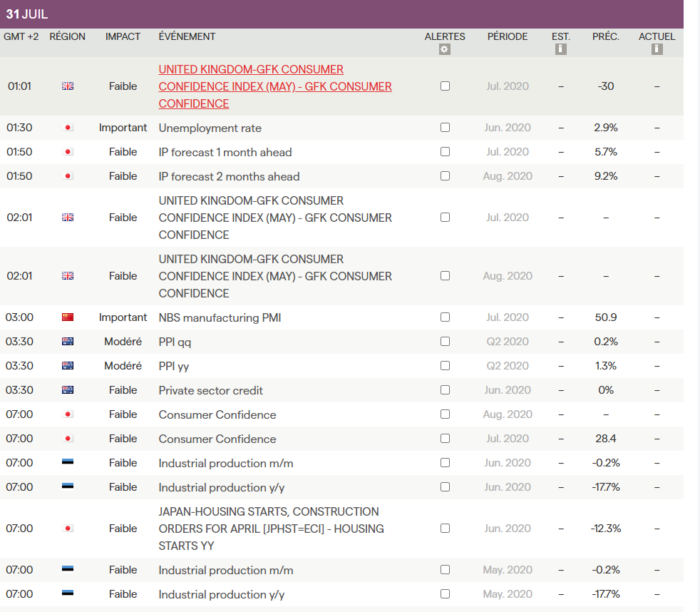The height and width of the screenshot is (612, 700).
Task: Click the IMPACT column header
Action: click(123, 36)
